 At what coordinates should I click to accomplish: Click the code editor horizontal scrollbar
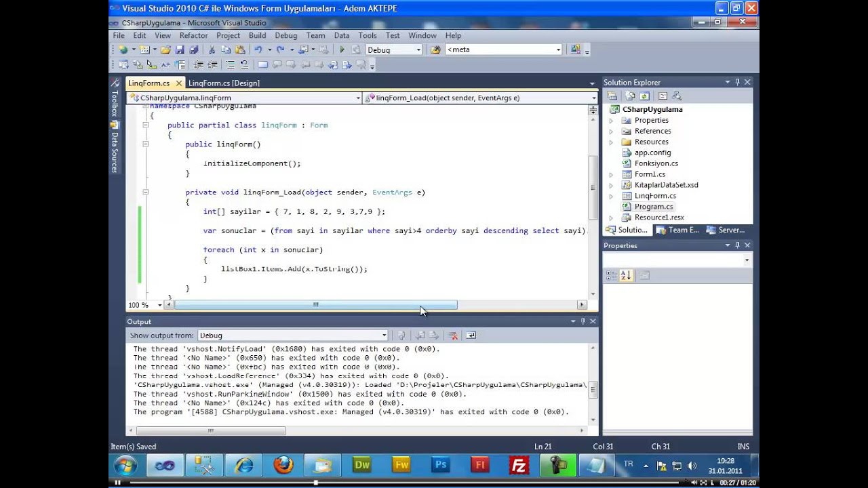point(315,305)
